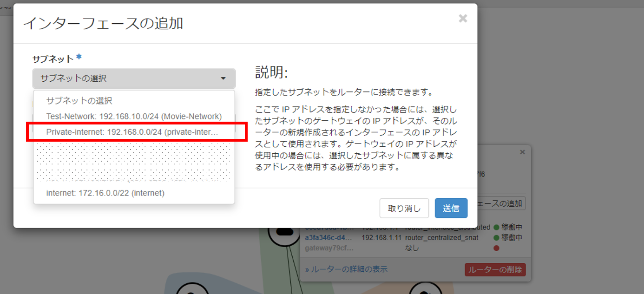Collapse the サブネット dropdown via its caret arrow

coord(223,78)
